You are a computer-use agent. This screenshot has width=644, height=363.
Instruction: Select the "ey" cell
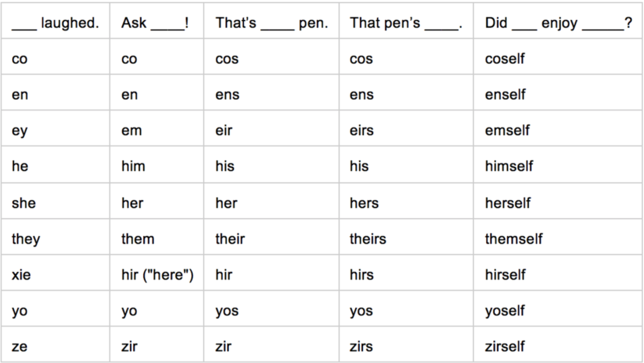[20, 131]
